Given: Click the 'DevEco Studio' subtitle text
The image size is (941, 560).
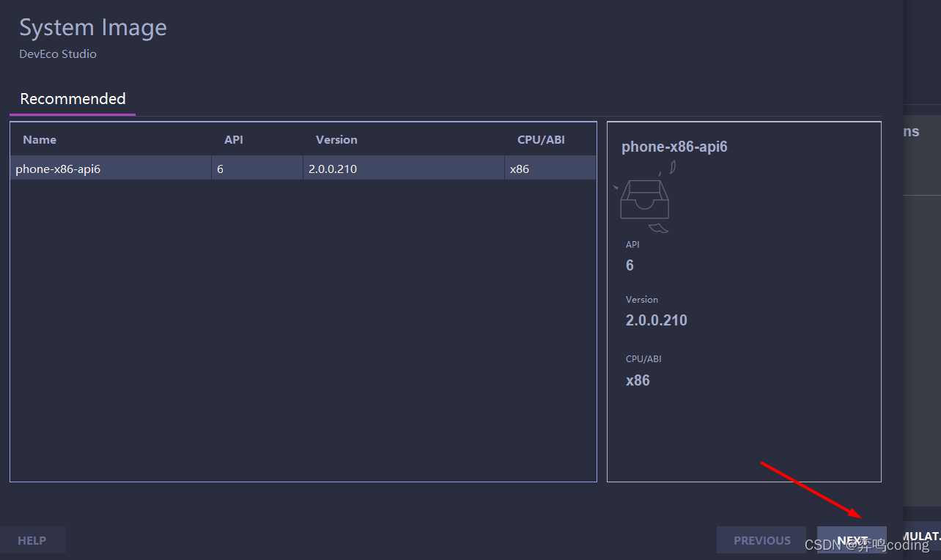Looking at the screenshot, I should point(58,54).
